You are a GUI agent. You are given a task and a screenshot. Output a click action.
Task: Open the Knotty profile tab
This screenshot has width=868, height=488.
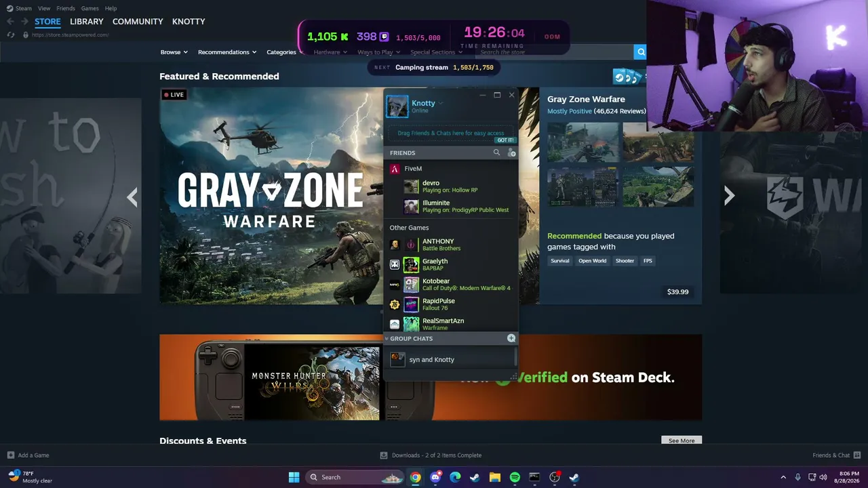point(189,22)
